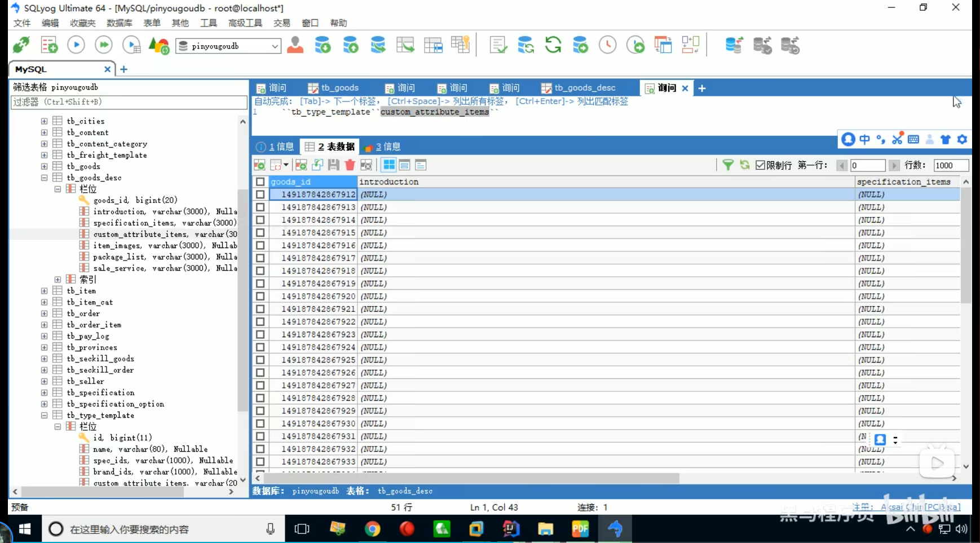980x543 pixels.
Task: Check the row 149187842867928 checkbox
Action: point(260,398)
